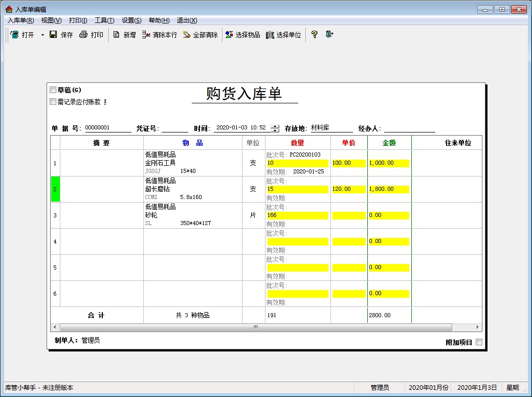Expand the dropdown arrow beside 打开
Screen dimensions: 532x397
click(42, 35)
